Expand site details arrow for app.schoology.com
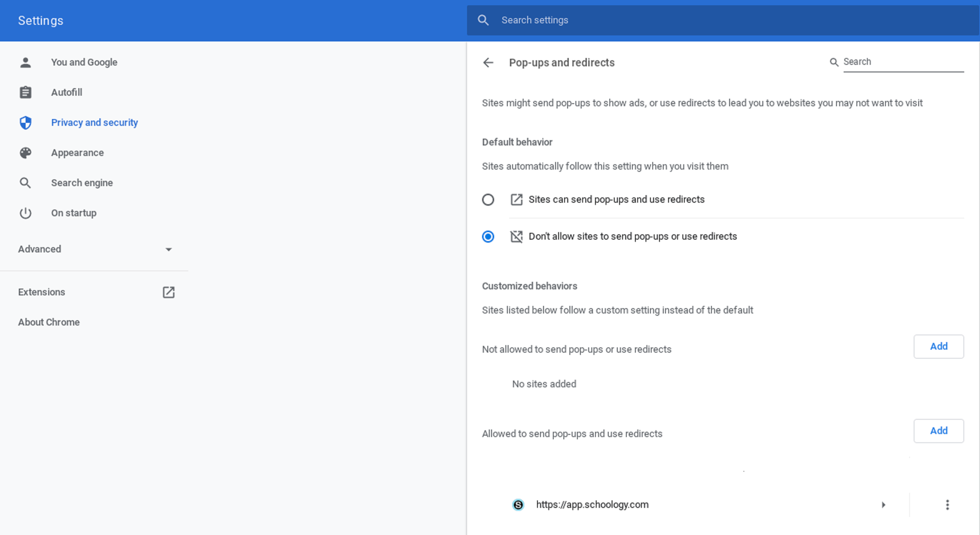Viewport: 980px width, 535px height. 883,505
